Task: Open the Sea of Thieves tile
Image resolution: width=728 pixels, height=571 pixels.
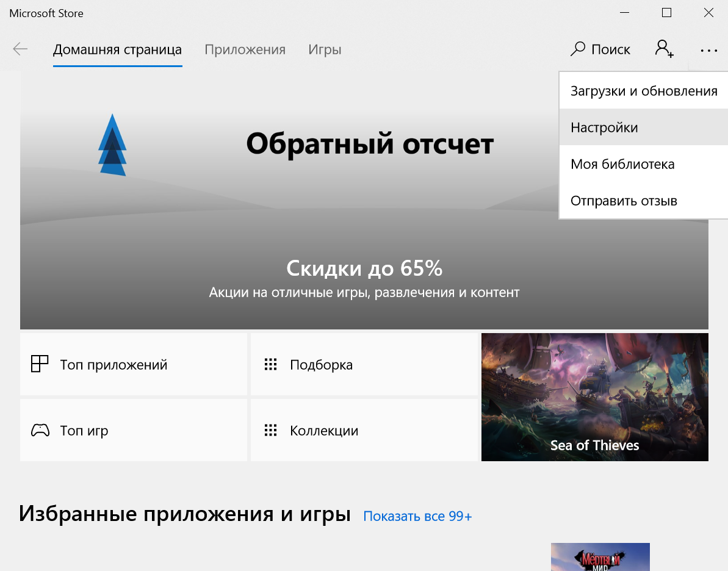Action: 594,397
